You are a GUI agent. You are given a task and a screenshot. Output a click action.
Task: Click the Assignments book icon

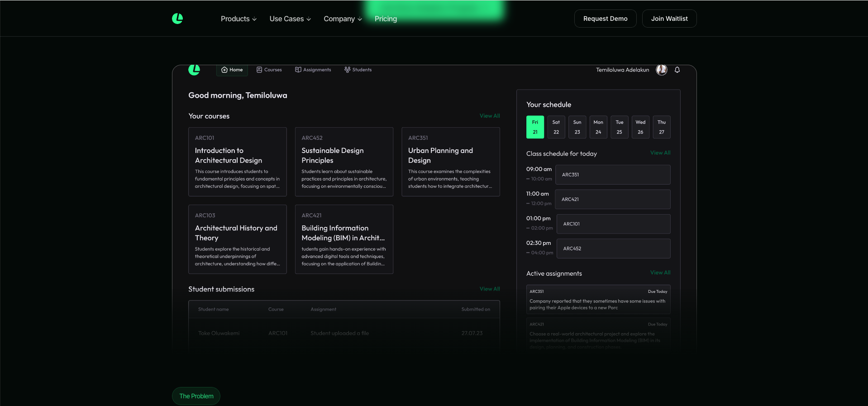(298, 70)
